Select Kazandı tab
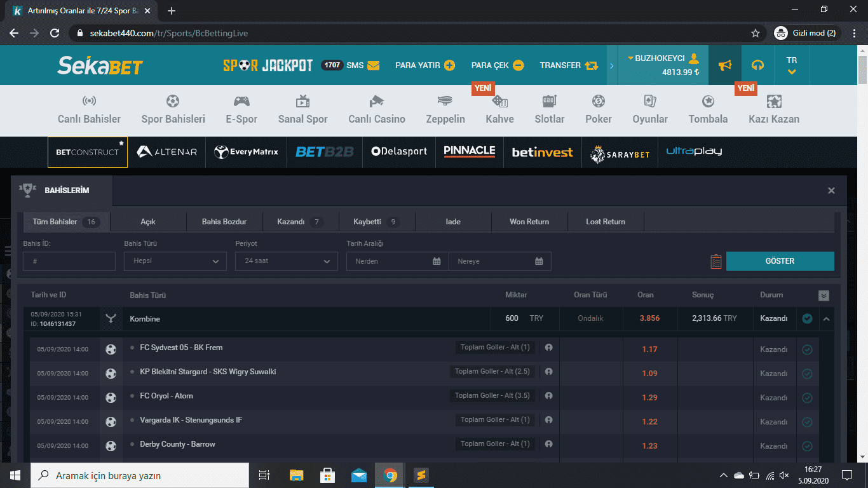The image size is (868, 488). pyautogui.click(x=301, y=222)
